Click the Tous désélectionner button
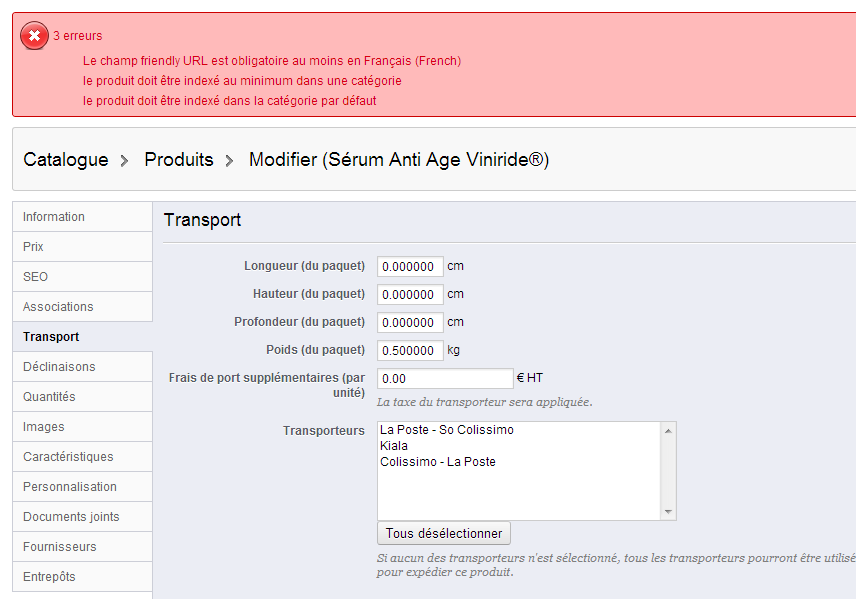This screenshot has width=856, height=599. (x=444, y=533)
